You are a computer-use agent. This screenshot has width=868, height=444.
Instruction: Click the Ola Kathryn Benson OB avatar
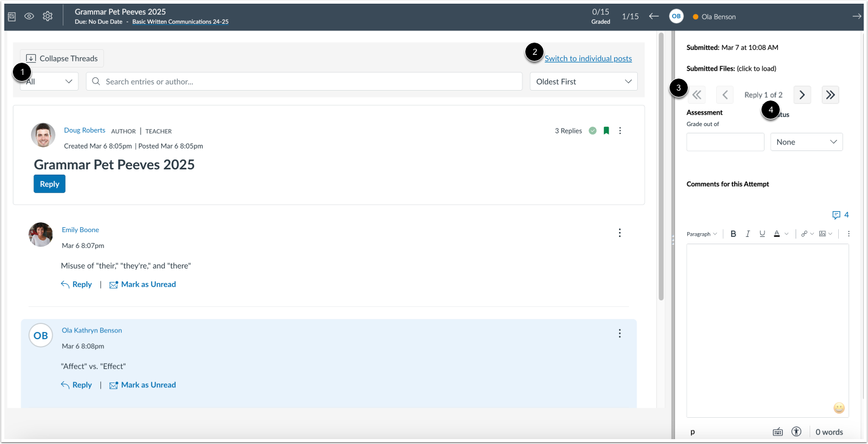[x=41, y=336]
